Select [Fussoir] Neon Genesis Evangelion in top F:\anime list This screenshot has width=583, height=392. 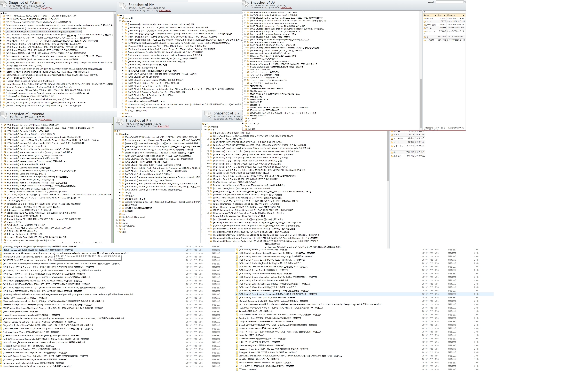30,81
